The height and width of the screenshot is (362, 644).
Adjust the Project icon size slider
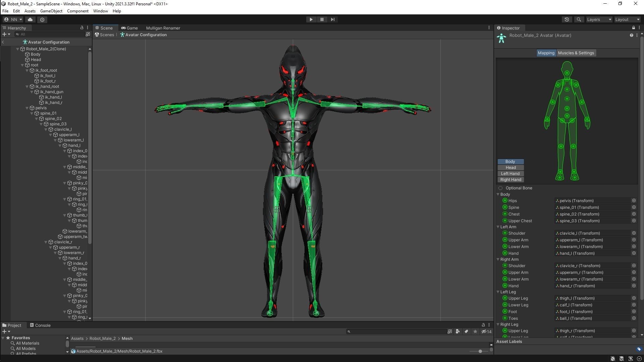(x=480, y=351)
